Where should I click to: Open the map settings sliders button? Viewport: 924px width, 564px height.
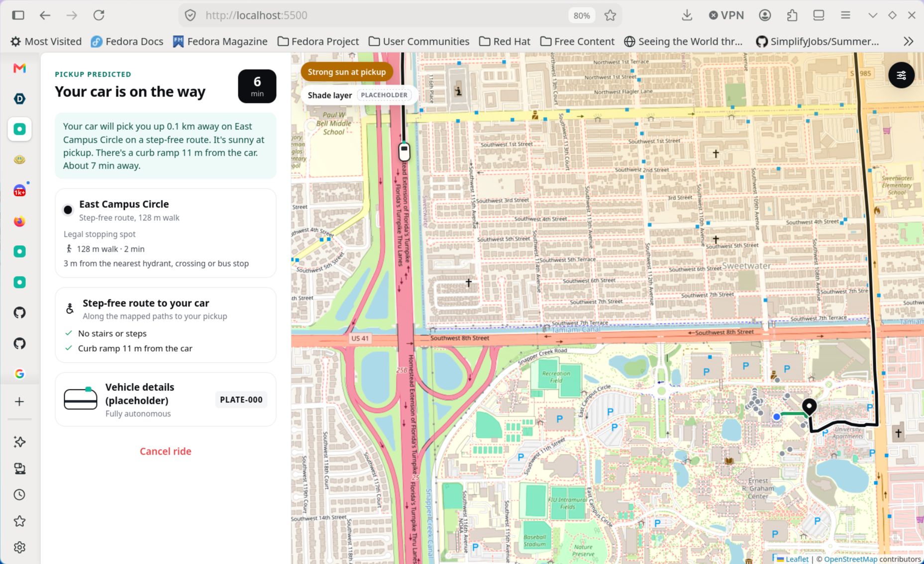tap(901, 76)
